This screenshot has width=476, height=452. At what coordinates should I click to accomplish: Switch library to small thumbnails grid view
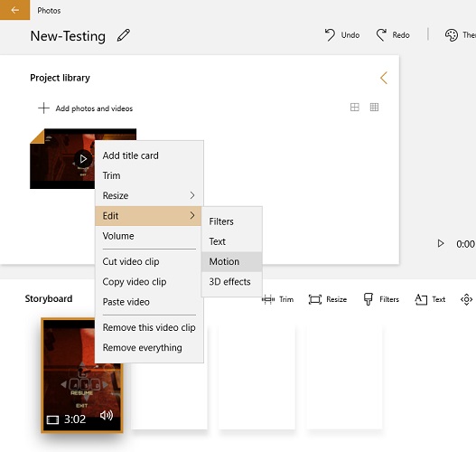[374, 107]
